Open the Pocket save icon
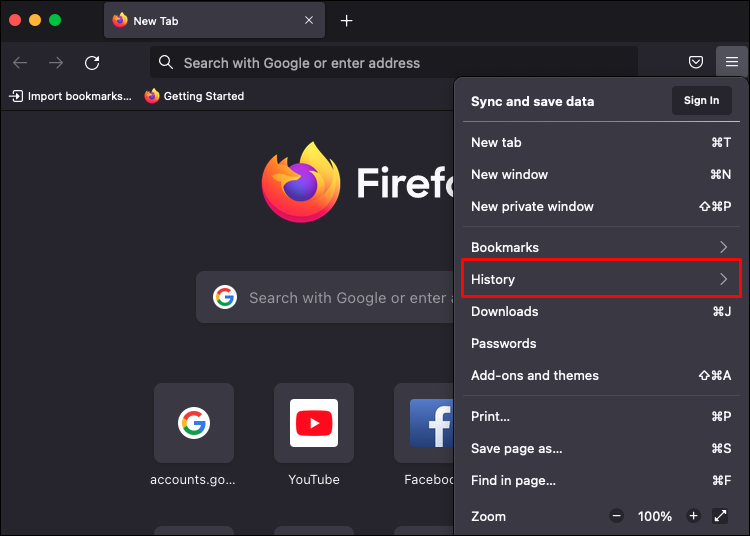The image size is (750, 536). (x=696, y=62)
